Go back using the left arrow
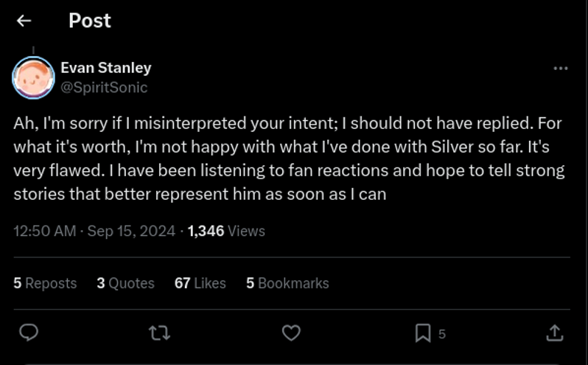 [x=24, y=21]
